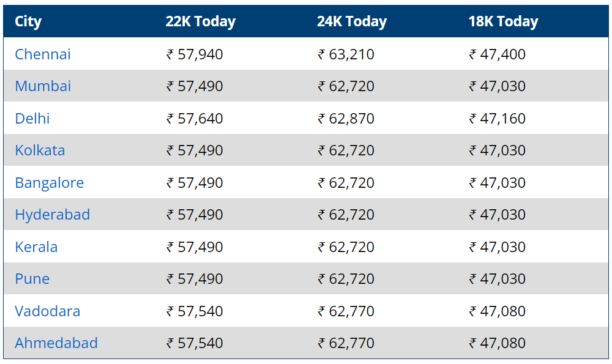This screenshot has width=612, height=364.
Task: Click the 24K Today column header
Action: 352,21
